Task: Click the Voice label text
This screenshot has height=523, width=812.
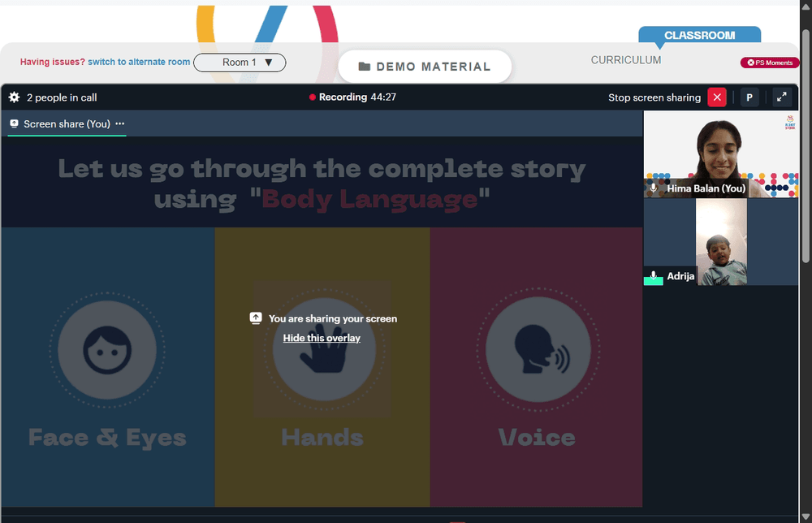Action: click(537, 438)
